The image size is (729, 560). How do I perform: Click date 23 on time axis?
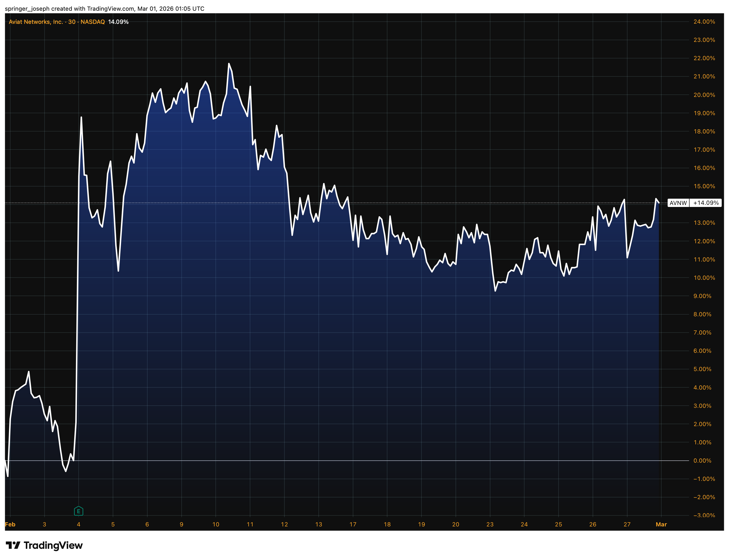pos(490,524)
